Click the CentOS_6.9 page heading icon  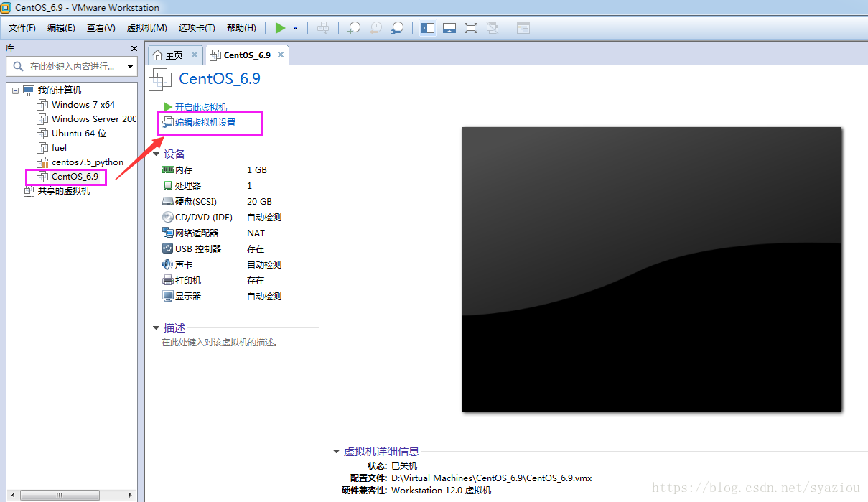tap(161, 80)
